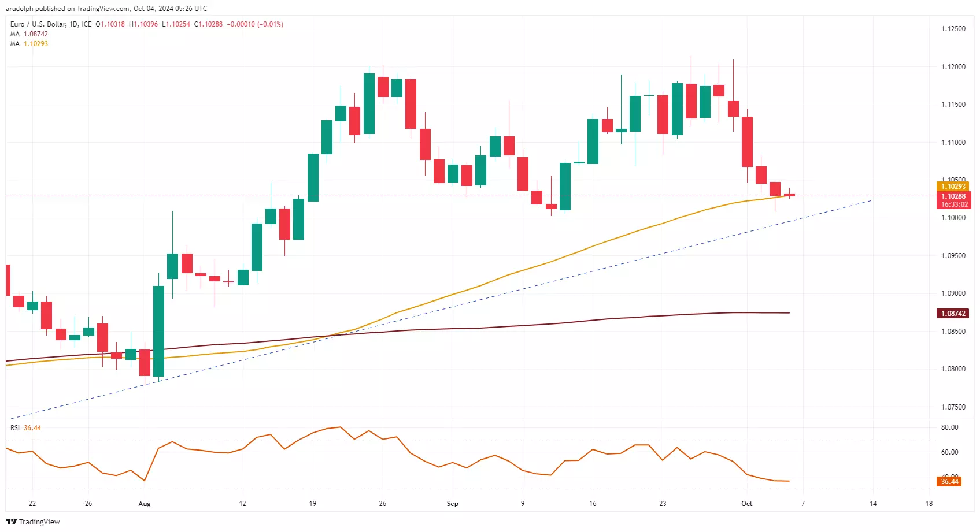
Task: Click the 18 date label on time axis
Action: 929,504
